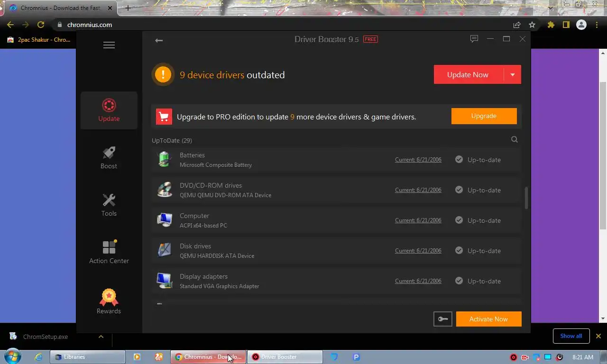Viewport: 607px width, 364px height.
Task: Close the downloads bar
Action: 598,336
